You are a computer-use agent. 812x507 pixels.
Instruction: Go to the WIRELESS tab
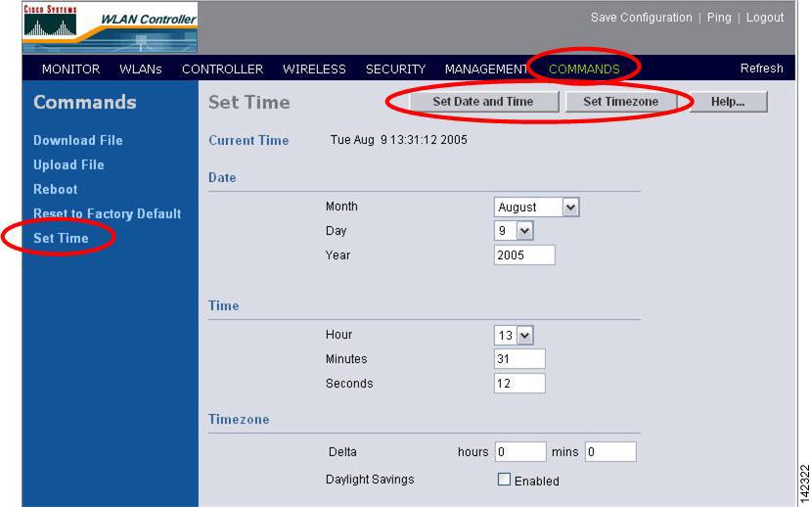314,69
